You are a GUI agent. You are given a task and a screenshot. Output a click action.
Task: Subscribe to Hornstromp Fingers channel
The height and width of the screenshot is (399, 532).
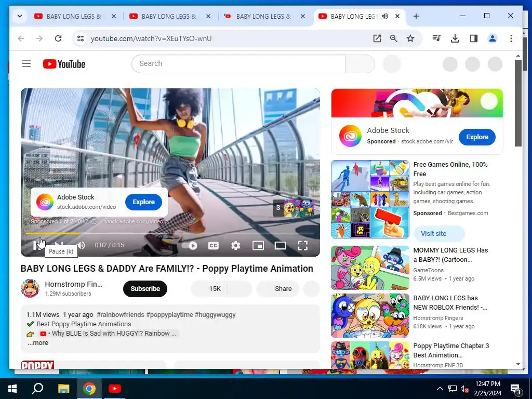pyautogui.click(x=145, y=289)
